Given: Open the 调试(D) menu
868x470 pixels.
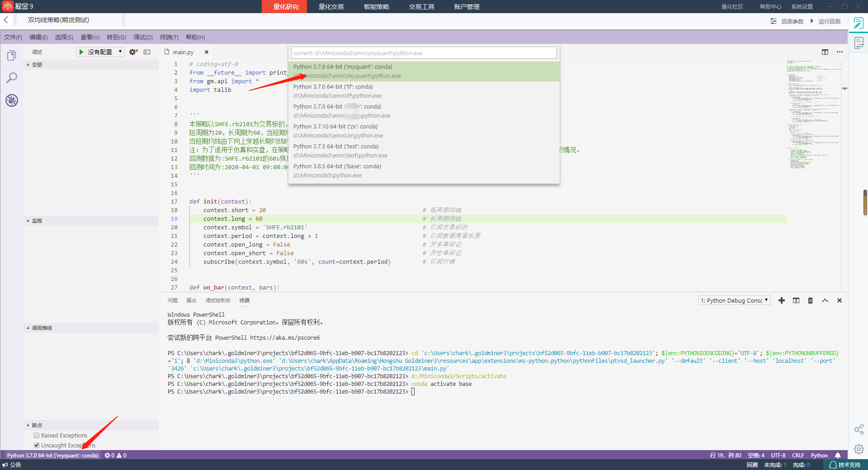Looking at the screenshot, I should (143, 37).
